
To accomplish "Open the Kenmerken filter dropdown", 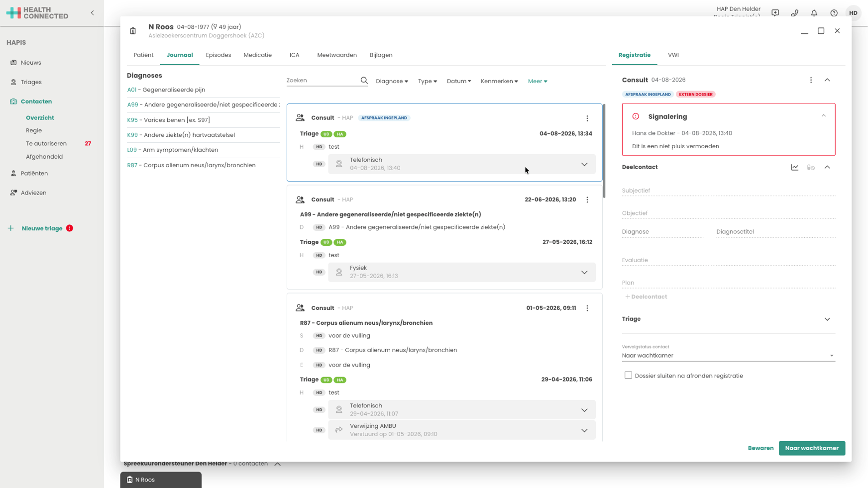I will tap(499, 81).
